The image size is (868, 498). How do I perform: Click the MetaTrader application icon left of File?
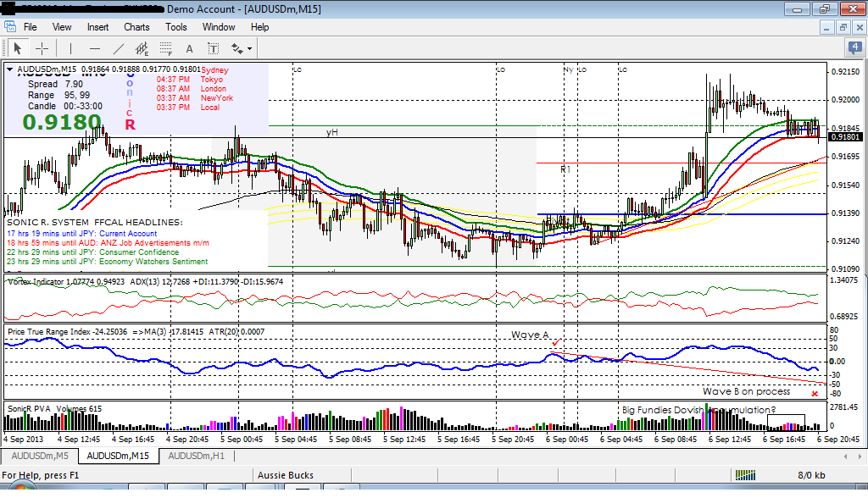[10, 26]
